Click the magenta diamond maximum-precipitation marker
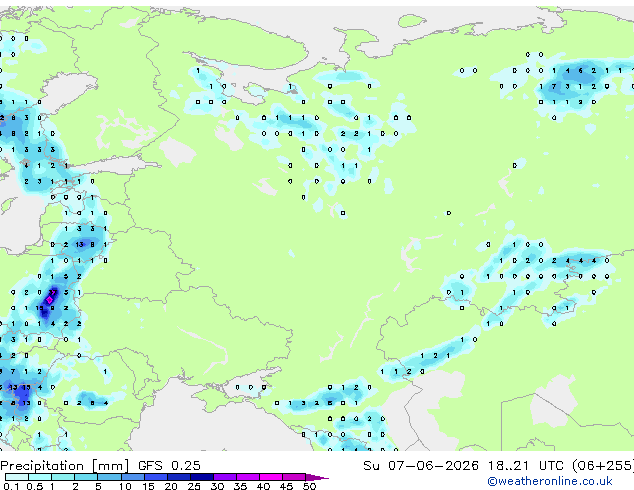634x490 pixels. coord(49,300)
